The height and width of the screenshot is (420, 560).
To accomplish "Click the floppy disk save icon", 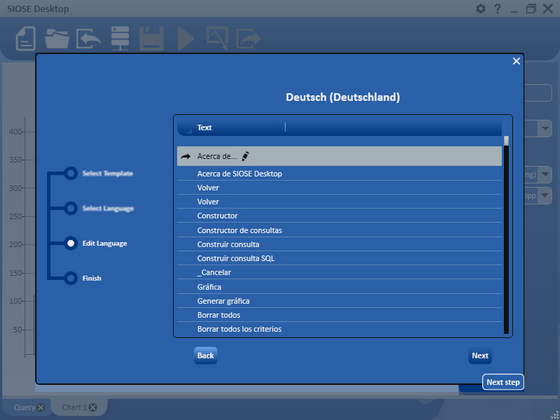I will pos(151,39).
